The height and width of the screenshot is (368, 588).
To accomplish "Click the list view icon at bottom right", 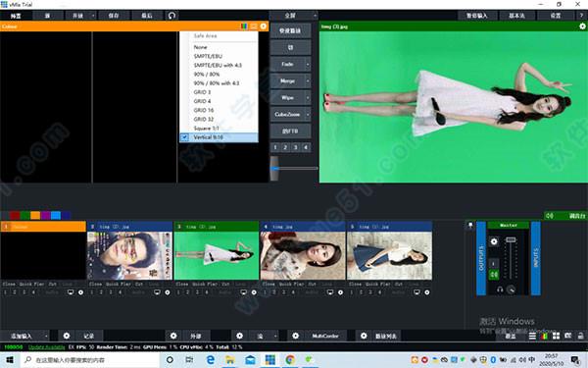I will click(x=532, y=336).
